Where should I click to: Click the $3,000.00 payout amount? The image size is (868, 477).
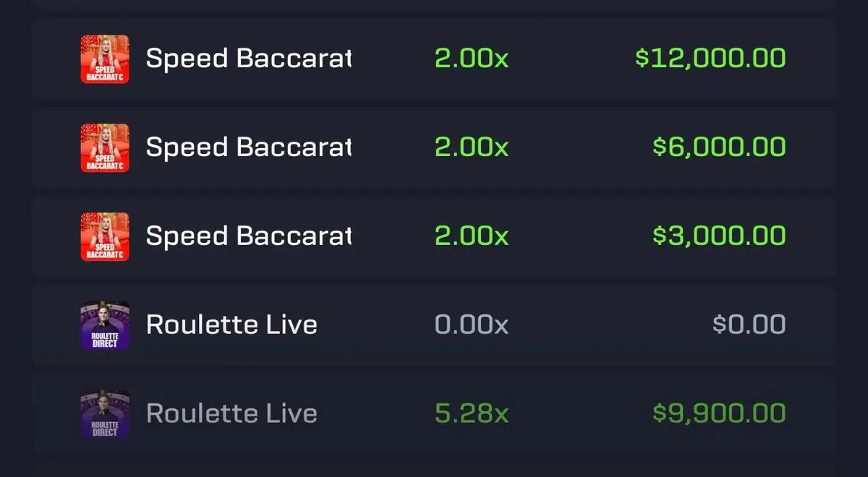(719, 236)
